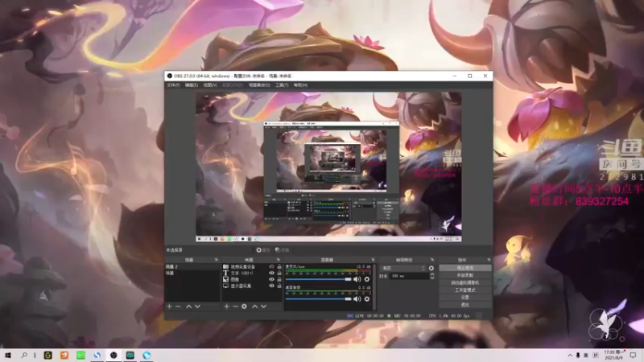Move the source up in the Sources list
The height and width of the screenshot is (362, 644).
254,306
